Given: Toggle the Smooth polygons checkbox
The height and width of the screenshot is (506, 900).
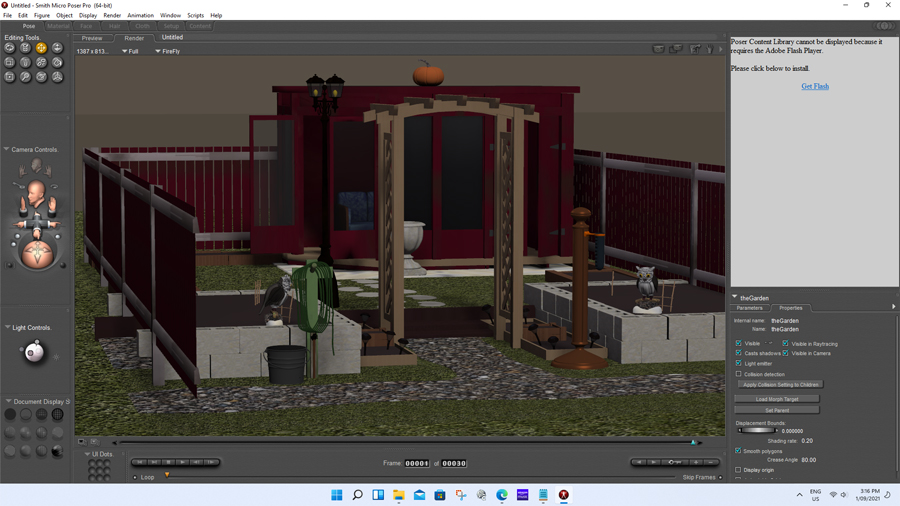Looking at the screenshot, I should pyautogui.click(x=739, y=451).
